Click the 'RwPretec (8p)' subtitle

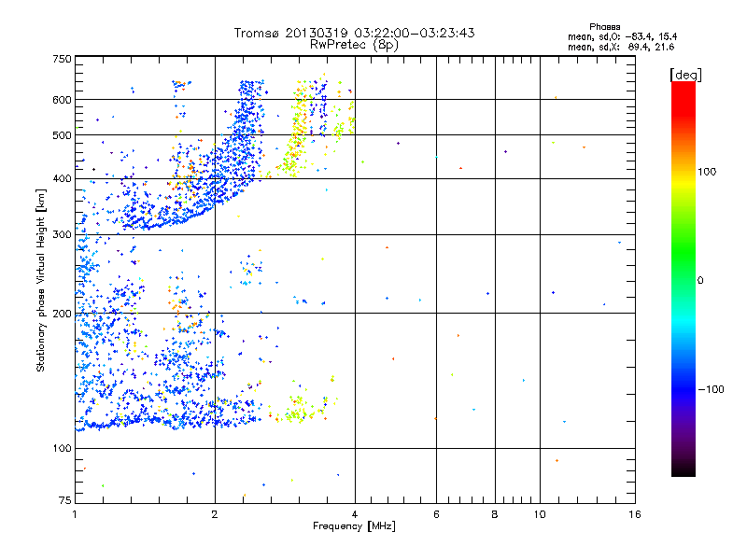[x=354, y=45]
